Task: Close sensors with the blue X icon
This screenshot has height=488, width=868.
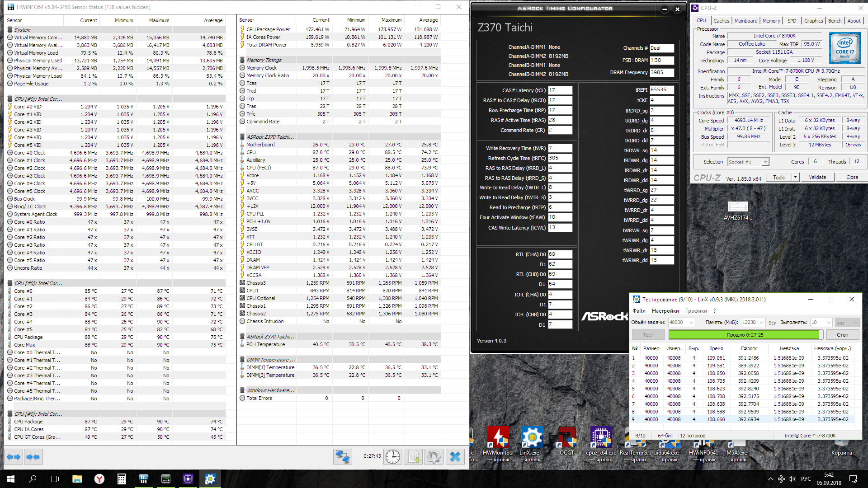Action: click(x=455, y=457)
